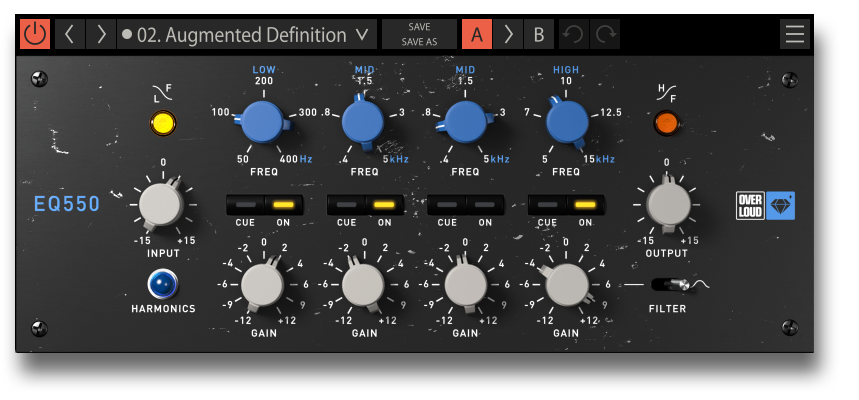
Task: Click the +12 mark on LOW GAIN
Action: tap(288, 320)
